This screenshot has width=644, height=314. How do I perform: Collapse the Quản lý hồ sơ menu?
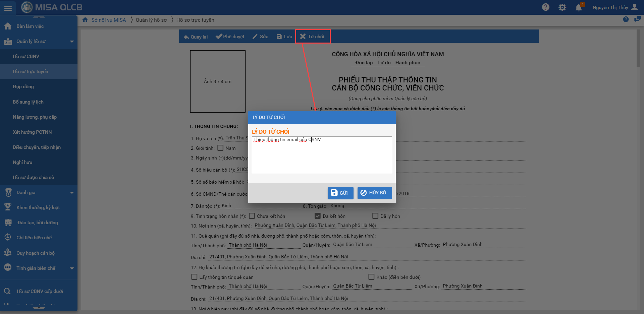click(72, 41)
